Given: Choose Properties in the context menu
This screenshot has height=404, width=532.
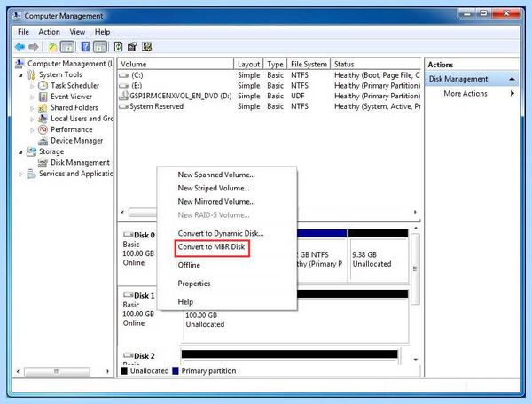Looking at the screenshot, I should coord(194,284).
